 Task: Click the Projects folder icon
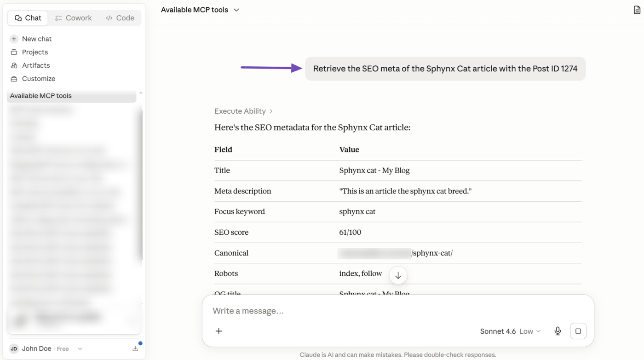click(14, 52)
